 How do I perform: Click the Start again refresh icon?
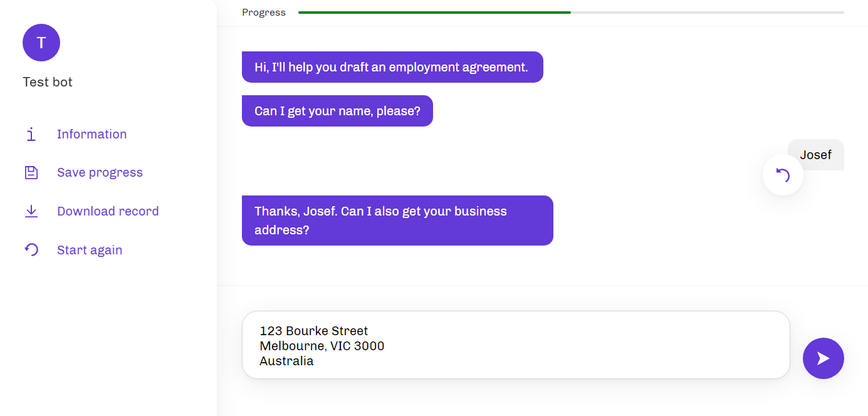(31, 250)
